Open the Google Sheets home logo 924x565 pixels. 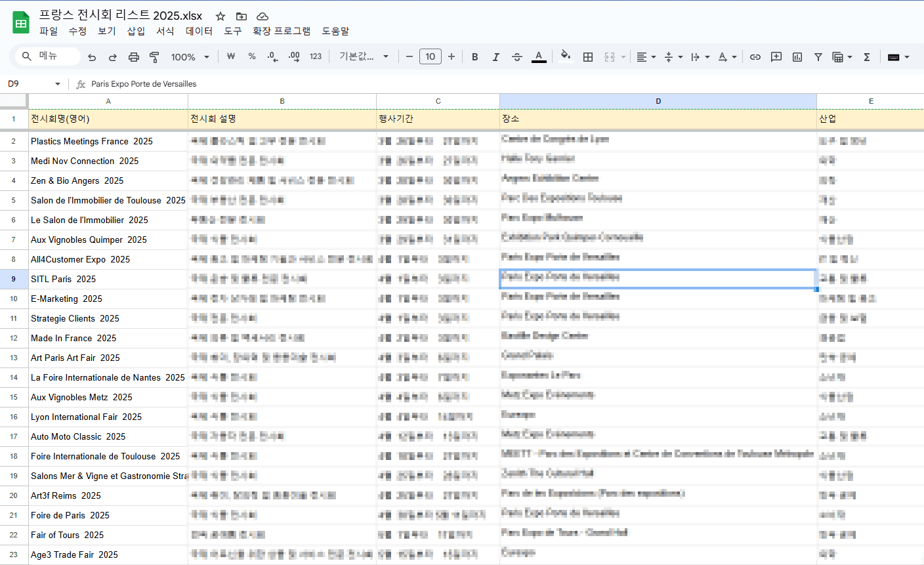coord(21,23)
